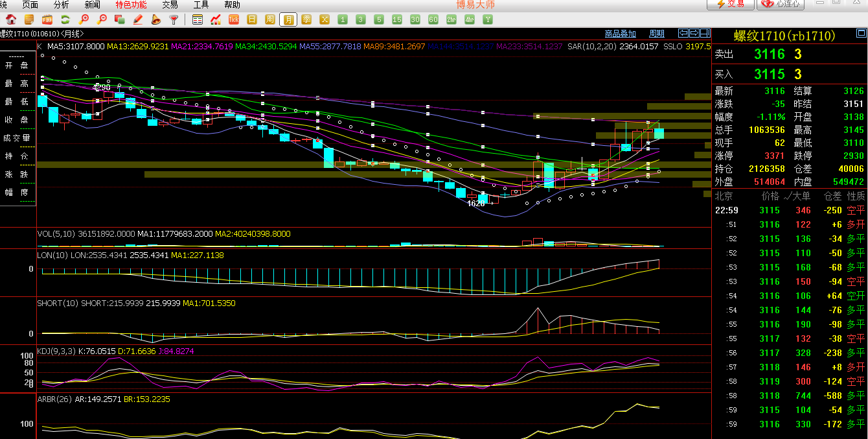Switch to yearly (Y) chart period
Image resolution: width=868 pixels, height=439 pixels.
click(488, 19)
